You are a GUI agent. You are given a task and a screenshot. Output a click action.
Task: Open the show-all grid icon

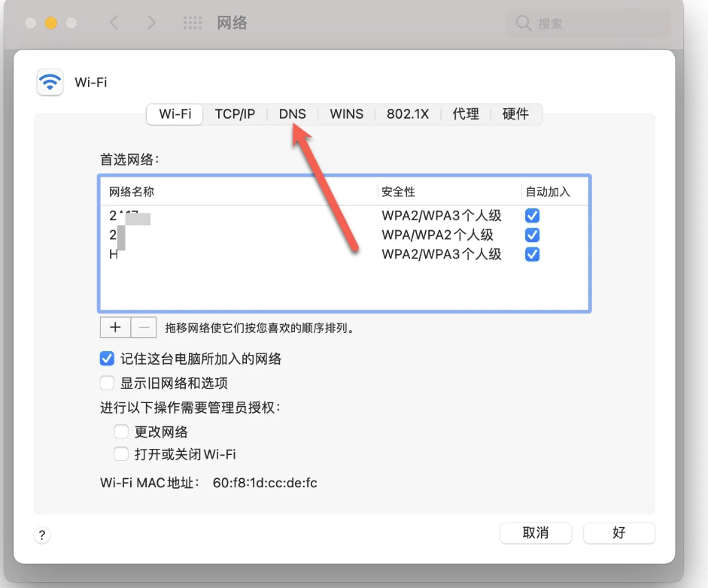pyautogui.click(x=193, y=23)
